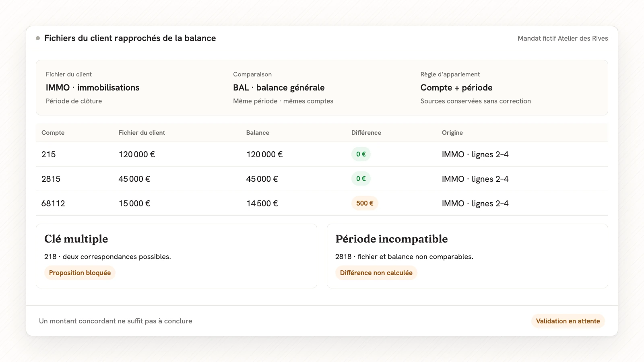Click the 'Compte' column header
644x362 pixels.
pos(53,133)
